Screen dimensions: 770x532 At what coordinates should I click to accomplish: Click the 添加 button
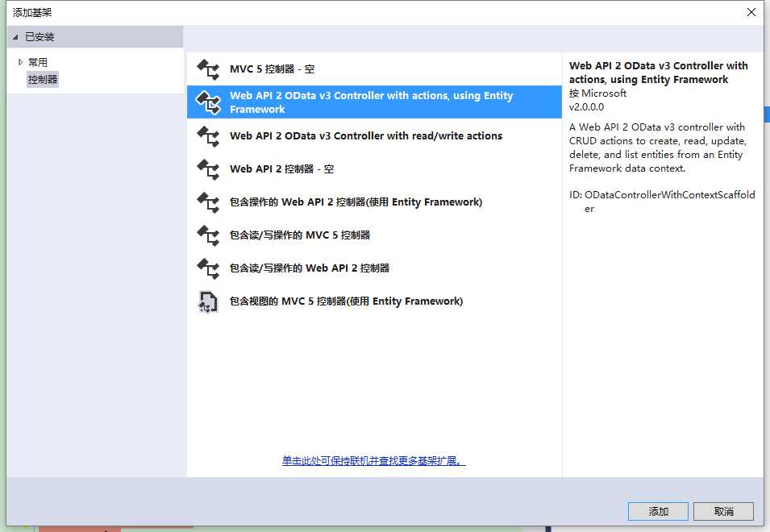[x=658, y=511]
